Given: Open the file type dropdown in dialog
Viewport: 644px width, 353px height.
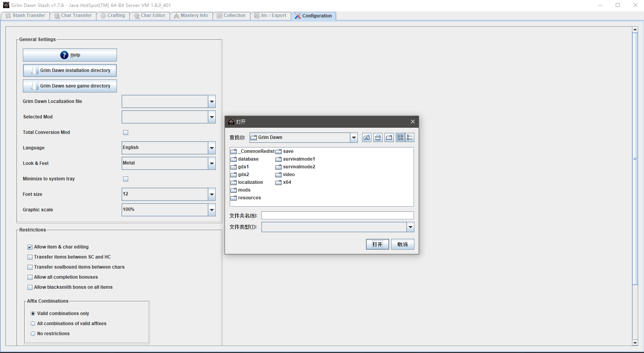Looking at the screenshot, I should [410, 227].
